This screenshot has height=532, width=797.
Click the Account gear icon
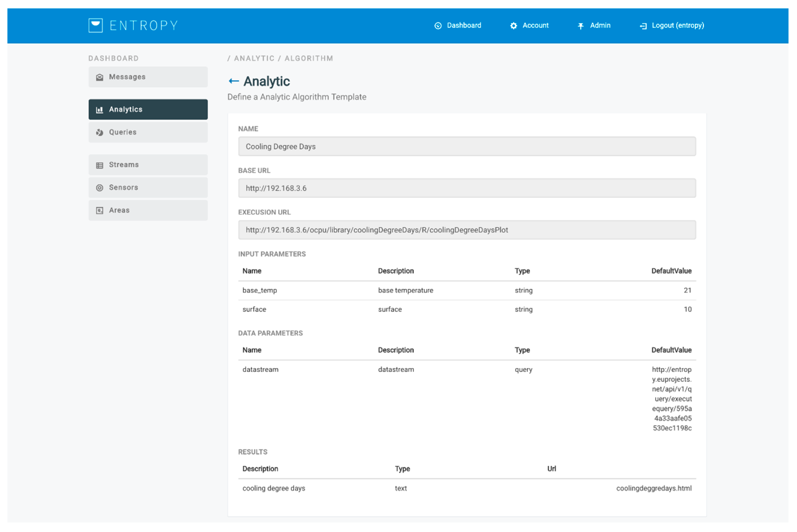[513, 26]
